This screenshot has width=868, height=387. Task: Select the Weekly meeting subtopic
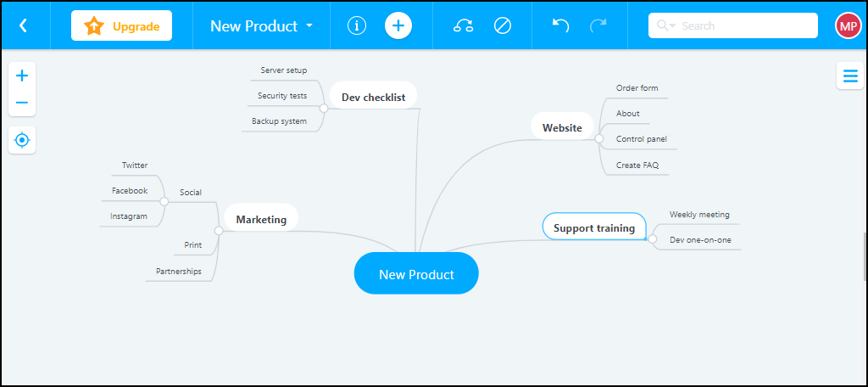point(699,215)
